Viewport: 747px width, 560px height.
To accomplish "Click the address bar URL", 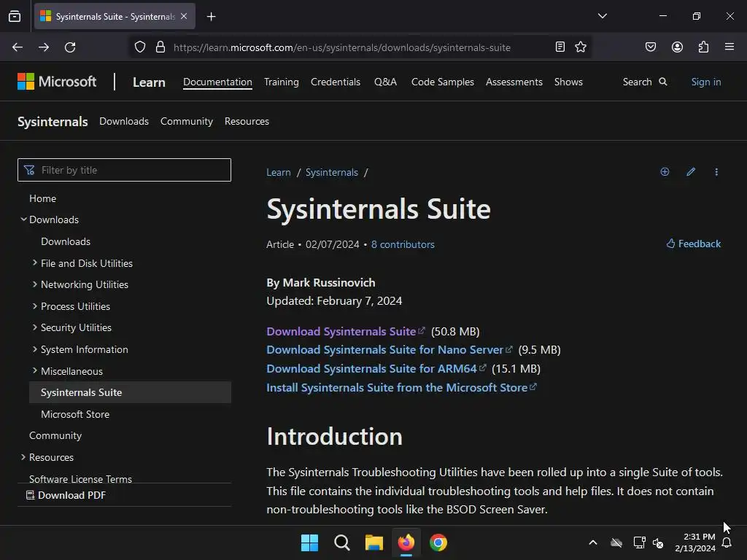I will coord(342,47).
